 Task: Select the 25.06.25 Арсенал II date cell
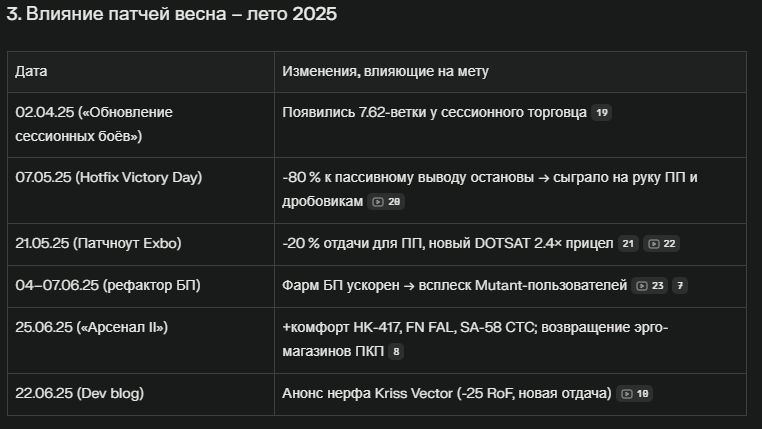(141, 341)
